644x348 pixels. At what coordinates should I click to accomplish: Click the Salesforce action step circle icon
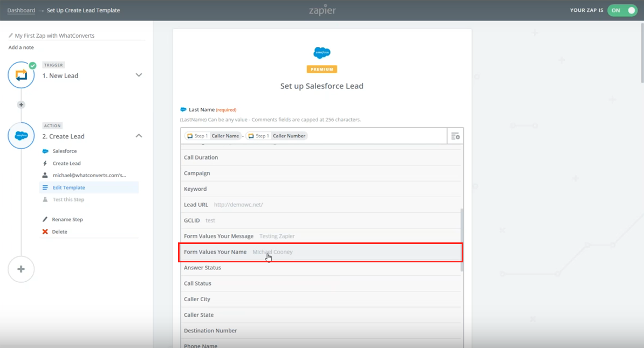(x=21, y=135)
